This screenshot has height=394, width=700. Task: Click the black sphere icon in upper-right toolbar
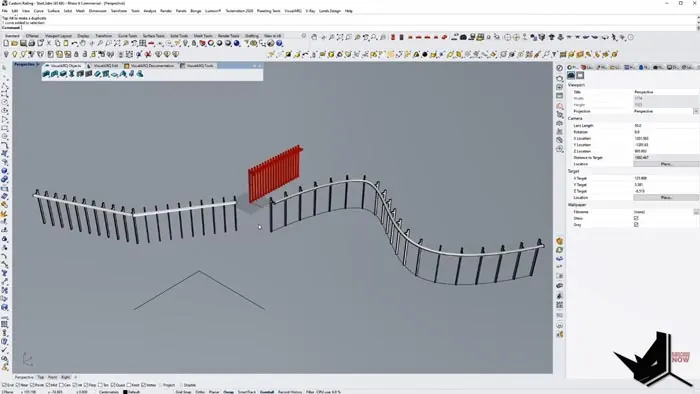click(425, 54)
